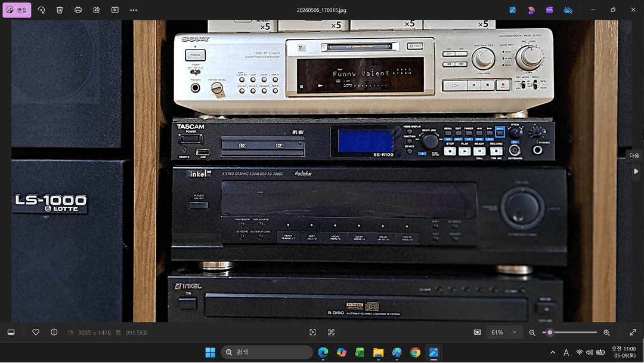Open Wi-Fi network tray icon
644x363 pixels.
click(x=580, y=352)
